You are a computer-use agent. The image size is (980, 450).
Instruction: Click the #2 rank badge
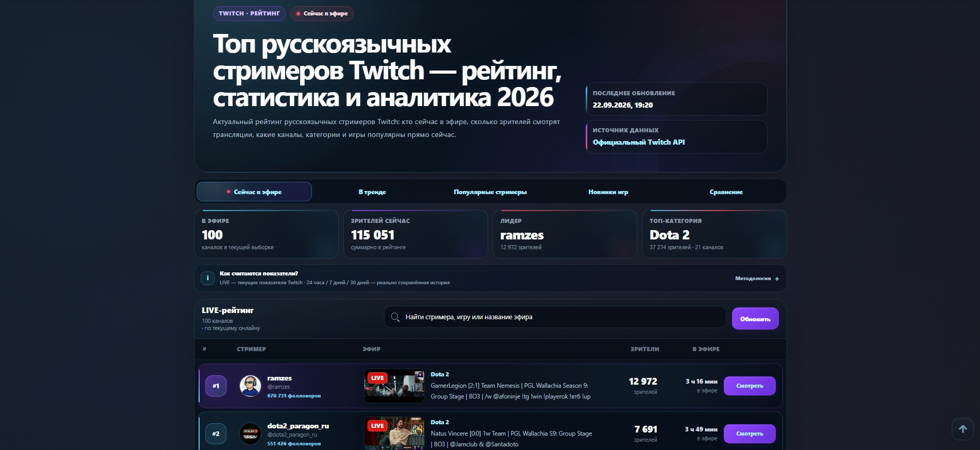coord(216,434)
